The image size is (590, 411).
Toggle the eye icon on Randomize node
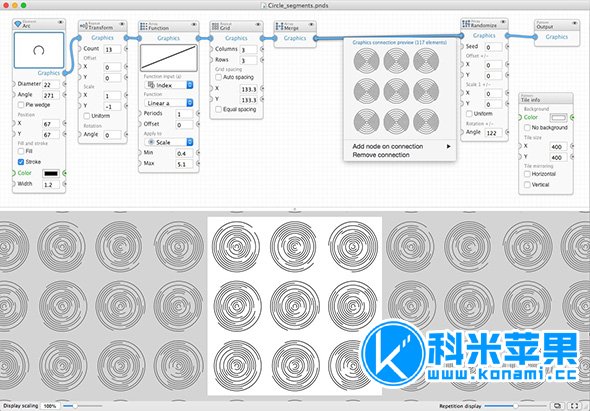[503, 22]
